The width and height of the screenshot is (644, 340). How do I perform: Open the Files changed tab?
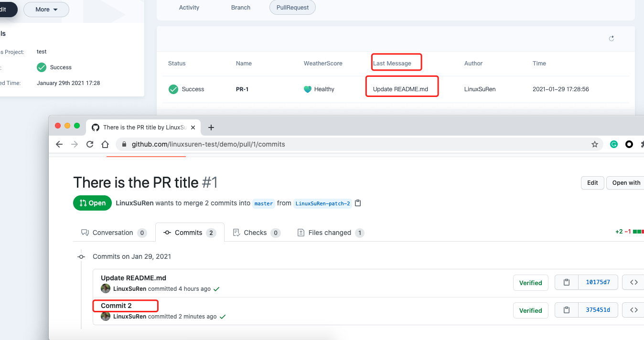(x=331, y=233)
